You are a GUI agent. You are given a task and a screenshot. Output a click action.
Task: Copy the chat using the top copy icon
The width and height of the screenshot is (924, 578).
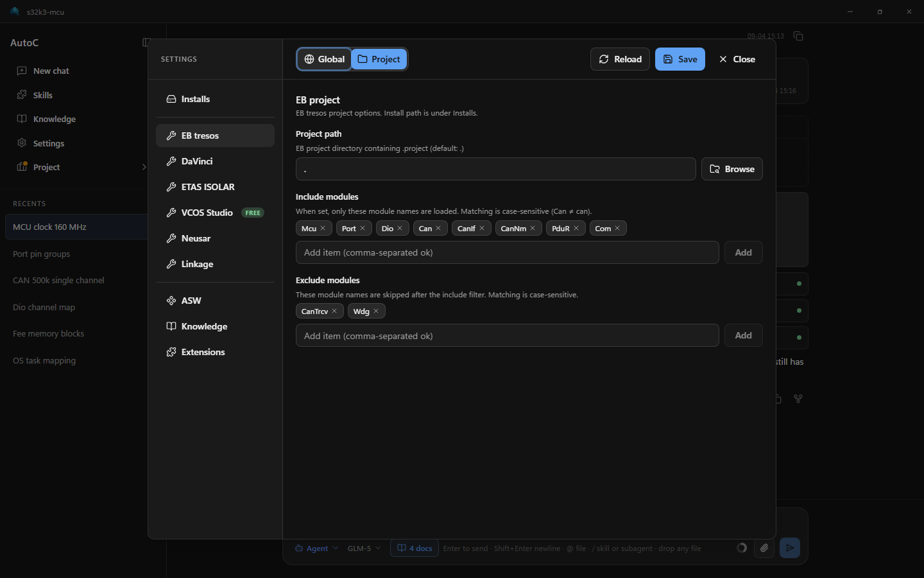[x=798, y=36]
